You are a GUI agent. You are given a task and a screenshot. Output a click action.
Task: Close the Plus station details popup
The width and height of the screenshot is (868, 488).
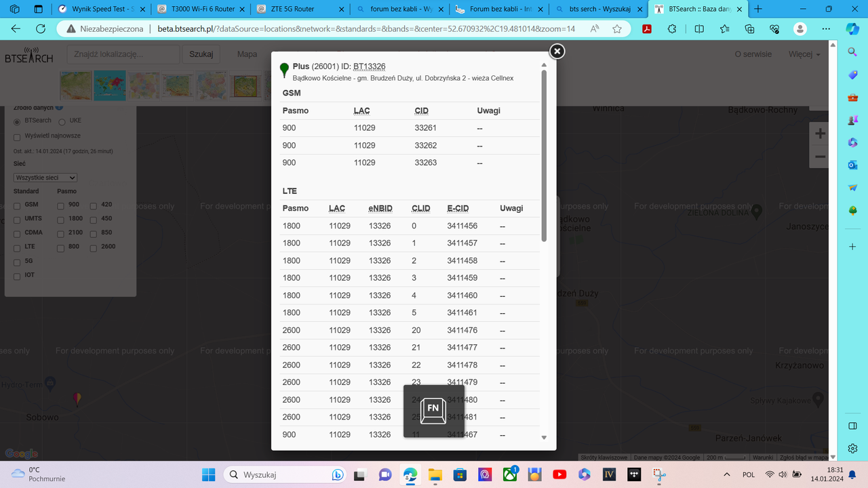pyautogui.click(x=557, y=52)
